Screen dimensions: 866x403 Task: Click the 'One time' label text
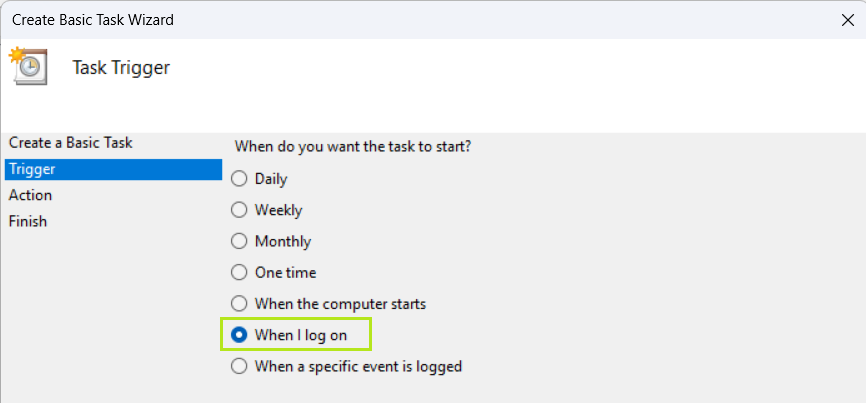286,272
